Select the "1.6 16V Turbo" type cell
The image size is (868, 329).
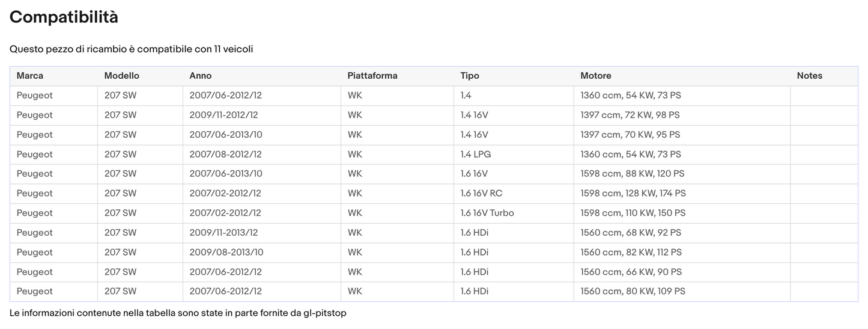[x=487, y=213]
